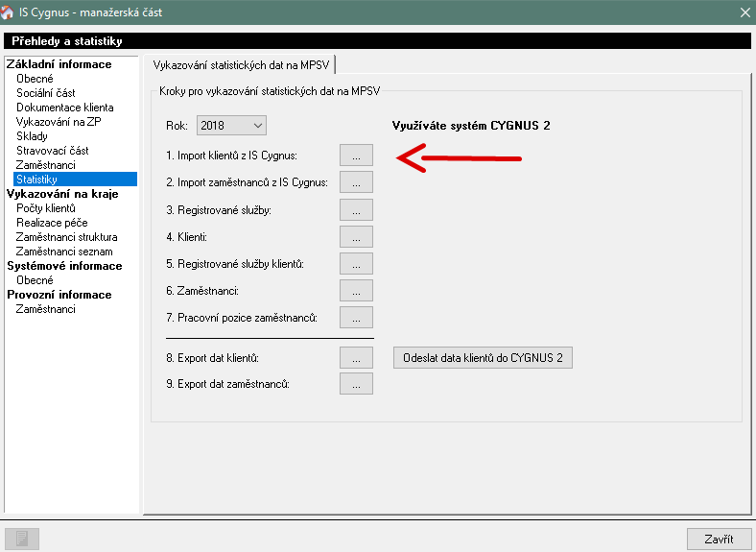Open step 3 Registrované služby button
This screenshot has height=552, width=756.
pos(356,210)
